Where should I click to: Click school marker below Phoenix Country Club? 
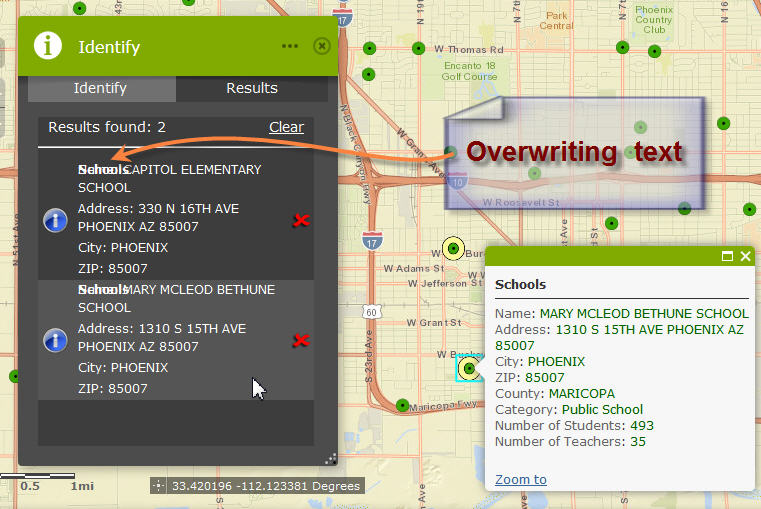pos(654,51)
